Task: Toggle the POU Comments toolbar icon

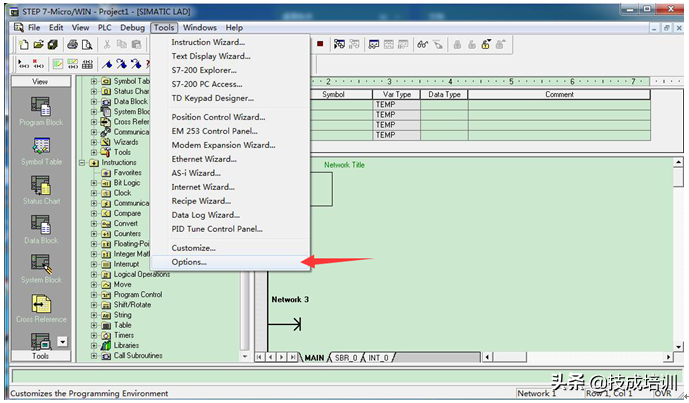Action: [58, 64]
